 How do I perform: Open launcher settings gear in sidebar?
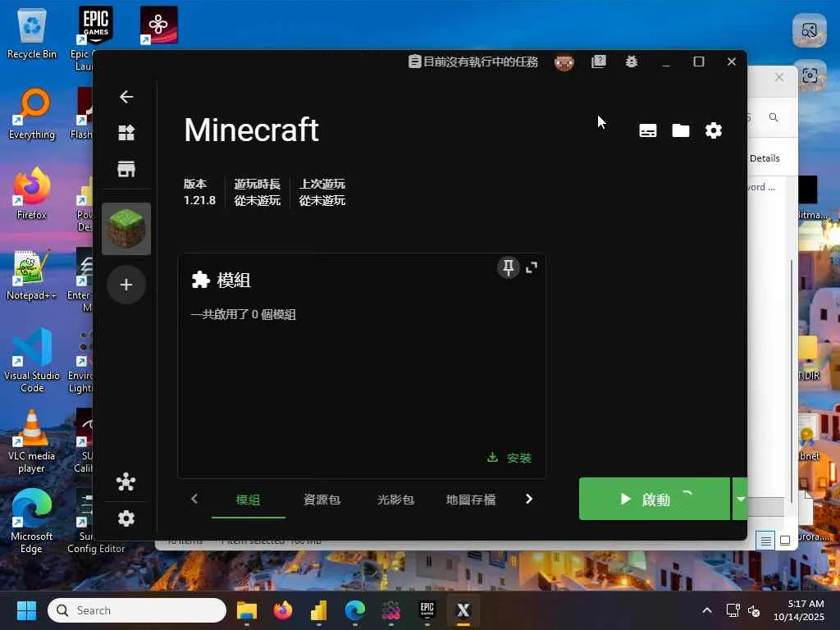click(x=126, y=518)
